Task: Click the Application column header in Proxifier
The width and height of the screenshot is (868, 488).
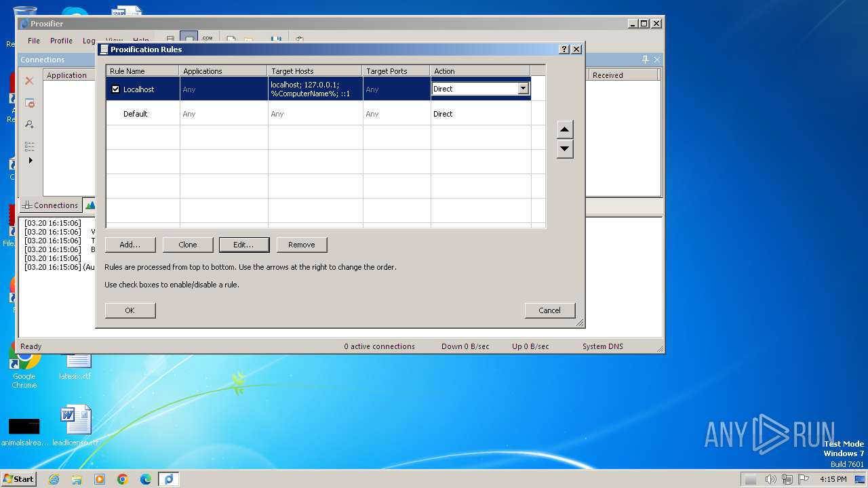Action: [x=71, y=75]
